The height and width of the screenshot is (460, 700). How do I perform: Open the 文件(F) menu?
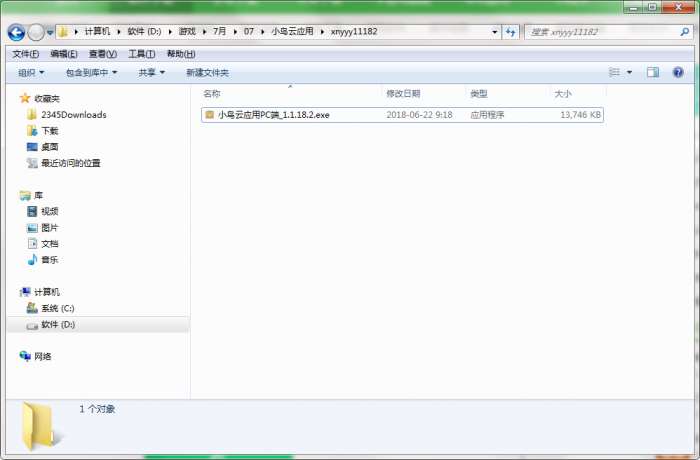[x=25, y=54]
